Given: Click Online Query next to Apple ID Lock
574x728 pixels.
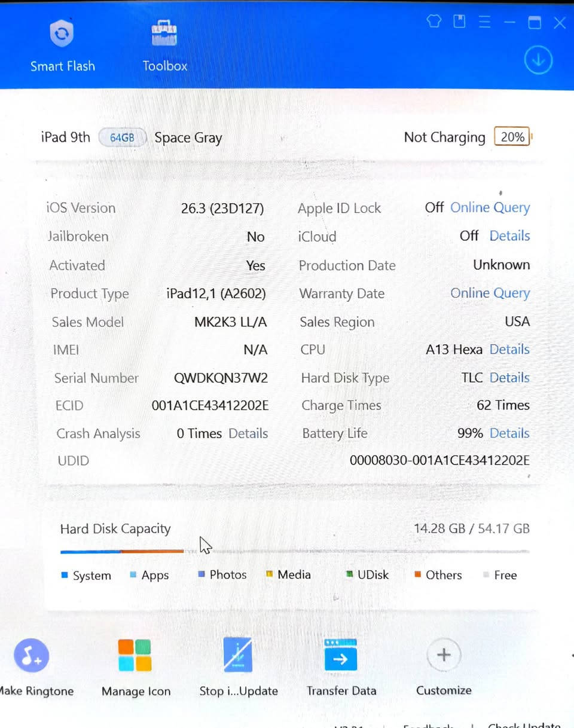Looking at the screenshot, I should click(490, 207).
